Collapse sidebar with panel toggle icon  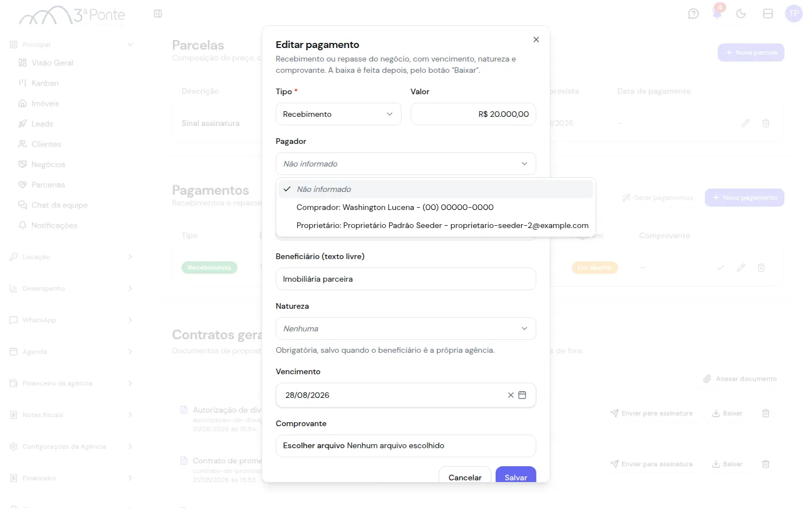tap(158, 14)
